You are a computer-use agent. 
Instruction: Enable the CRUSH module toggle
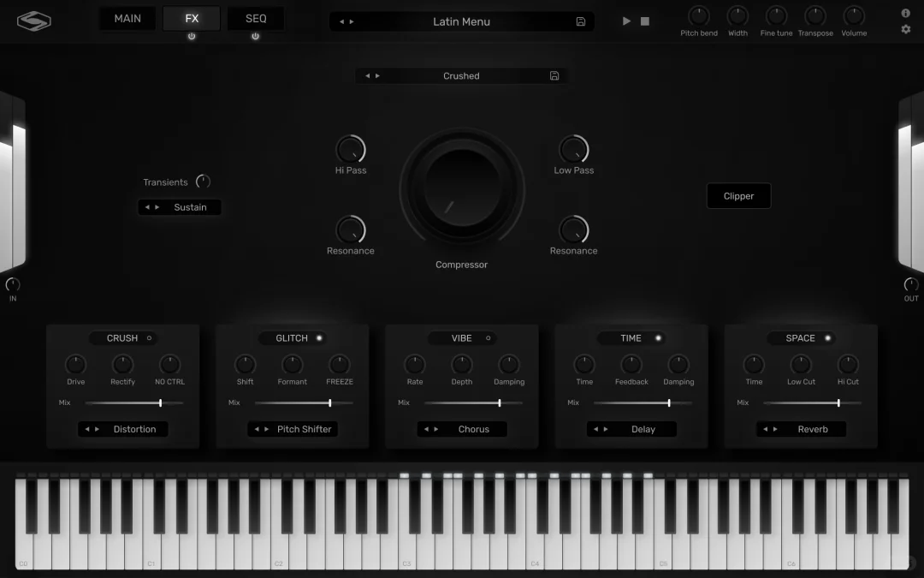pyautogui.click(x=149, y=338)
